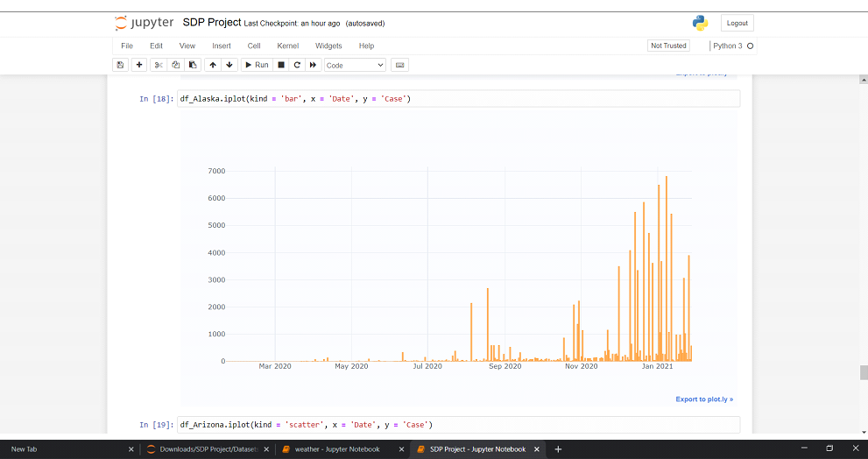This screenshot has width=868, height=459.
Task: Open command palette keyboard icon
Action: (399, 65)
